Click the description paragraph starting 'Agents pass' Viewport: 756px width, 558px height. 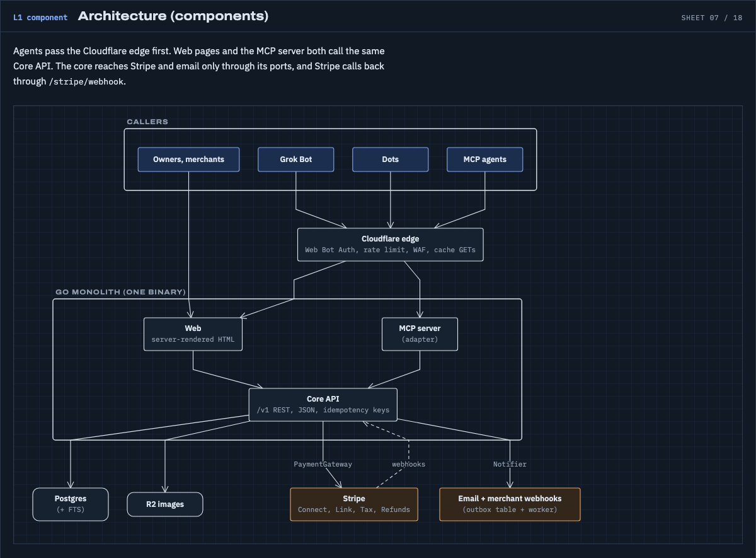[x=199, y=66]
